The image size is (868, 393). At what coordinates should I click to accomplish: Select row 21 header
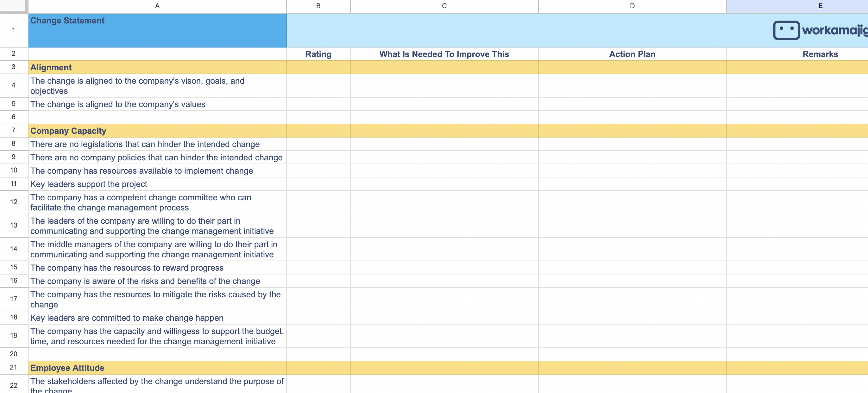click(14, 367)
